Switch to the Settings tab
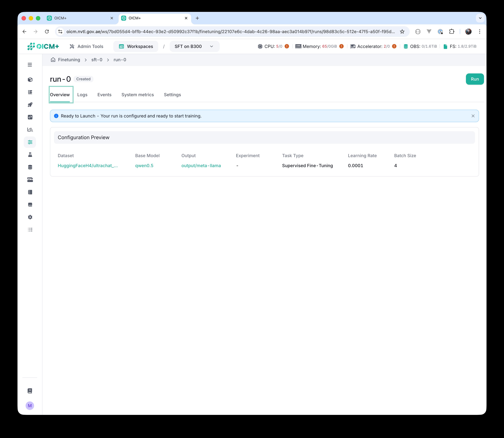504x438 pixels. 173,95
